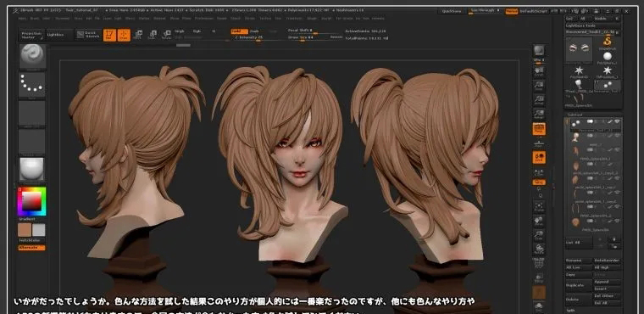The width and height of the screenshot is (644, 314).
Task: Activate the Edit mode button
Action: pyautogui.click(x=109, y=35)
